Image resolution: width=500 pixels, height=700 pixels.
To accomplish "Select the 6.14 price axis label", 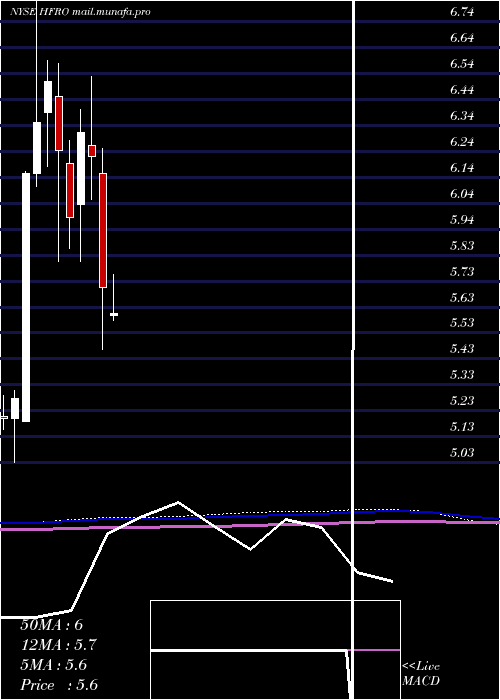I will 462,167.
